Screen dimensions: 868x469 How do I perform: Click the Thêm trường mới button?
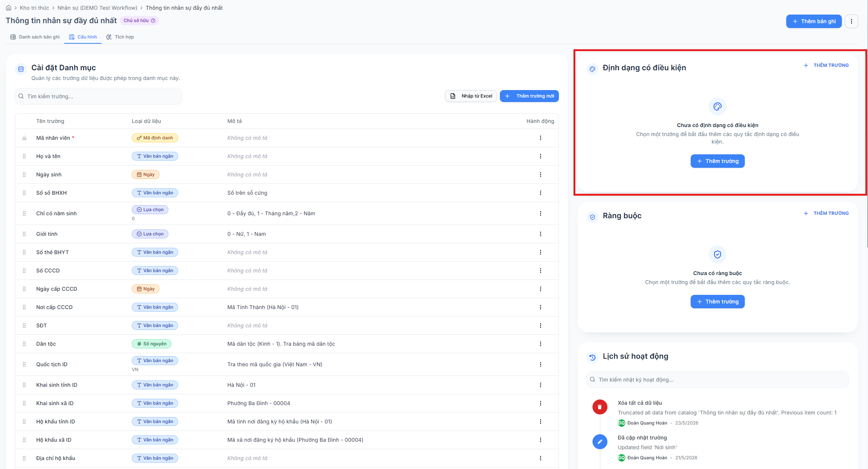(529, 96)
